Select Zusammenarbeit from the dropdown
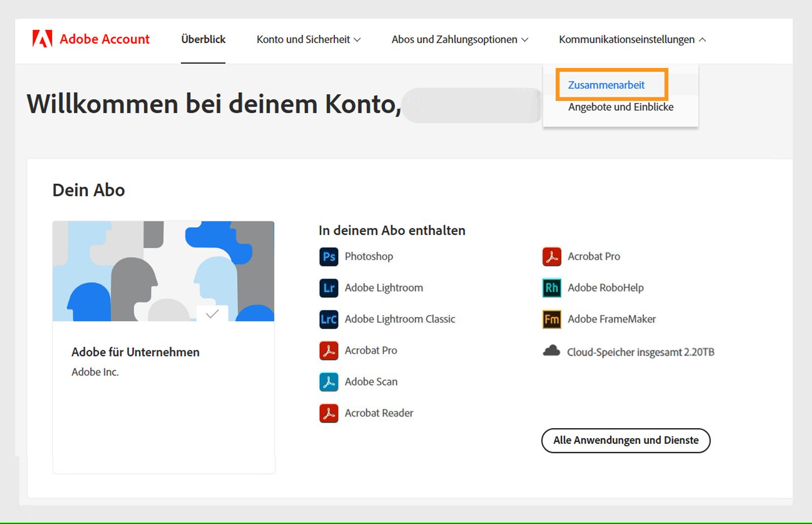 click(x=606, y=85)
